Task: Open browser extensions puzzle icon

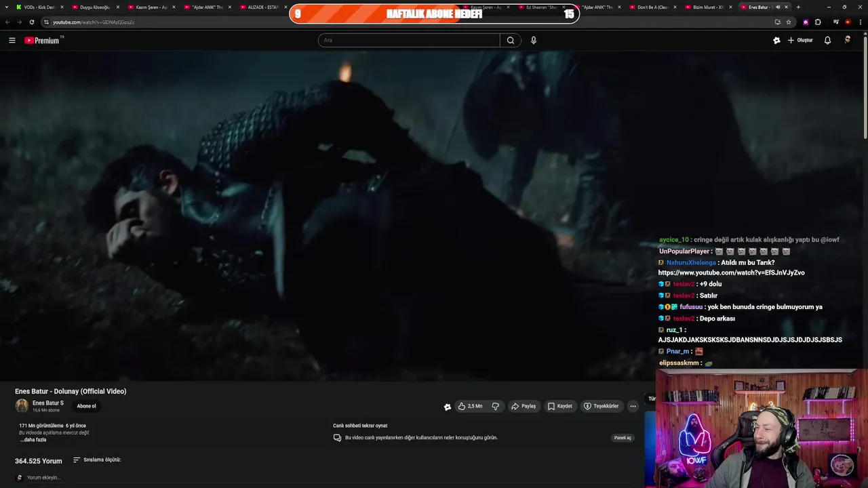Action: click(x=818, y=22)
